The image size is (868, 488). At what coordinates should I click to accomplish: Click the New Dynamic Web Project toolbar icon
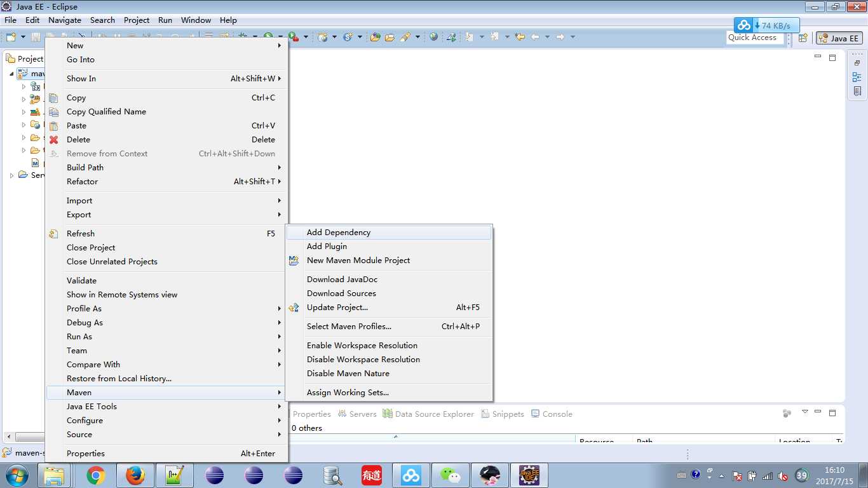(x=323, y=37)
